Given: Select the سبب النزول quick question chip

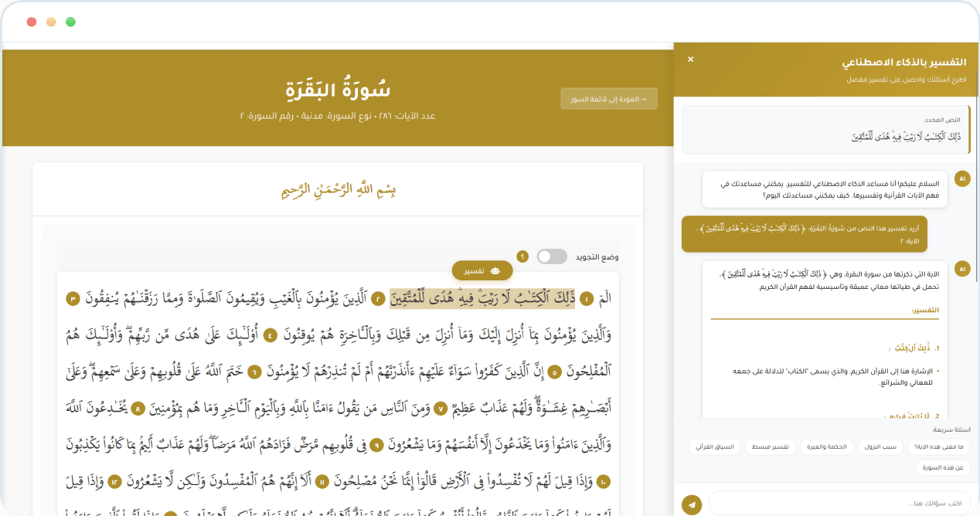Looking at the screenshot, I should coord(881,446).
